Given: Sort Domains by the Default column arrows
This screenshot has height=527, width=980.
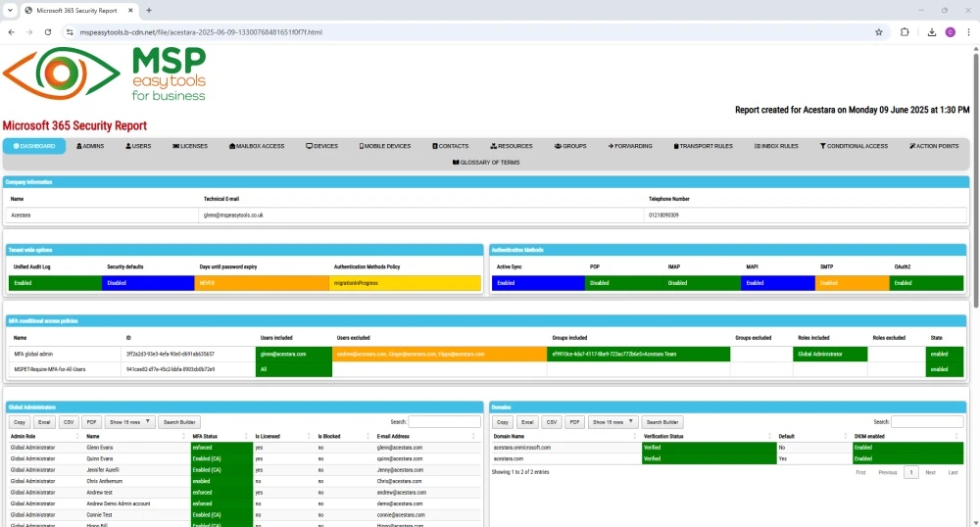Looking at the screenshot, I should tap(845, 436).
